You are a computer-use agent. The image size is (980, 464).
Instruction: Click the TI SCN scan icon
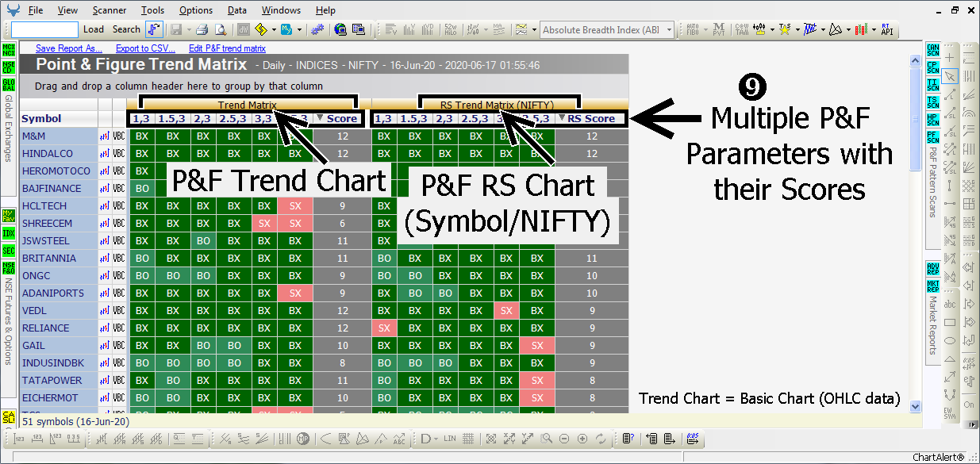(932, 84)
